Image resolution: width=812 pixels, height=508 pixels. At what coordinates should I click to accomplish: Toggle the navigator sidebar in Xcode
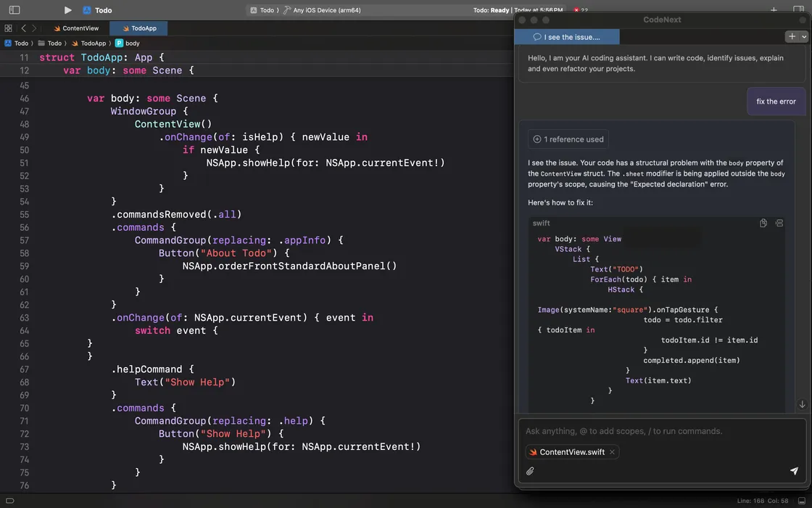(x=14, y=10)
